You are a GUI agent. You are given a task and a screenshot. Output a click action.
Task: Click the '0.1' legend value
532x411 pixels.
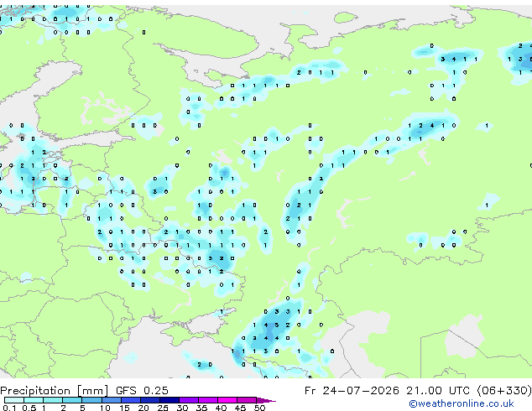click(9, 408)
